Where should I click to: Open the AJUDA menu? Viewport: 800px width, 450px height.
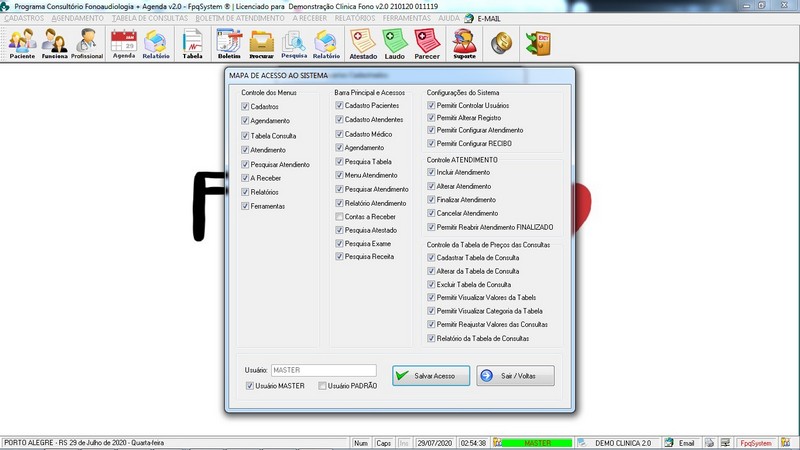pos(449,18)
